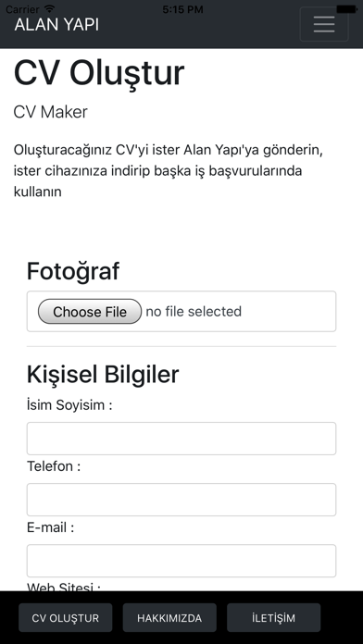Image resolution: width=363 pixels, height=644 pixels.
Task: Click the CV Oluştur page heading
Action: [x=99, y=74]
